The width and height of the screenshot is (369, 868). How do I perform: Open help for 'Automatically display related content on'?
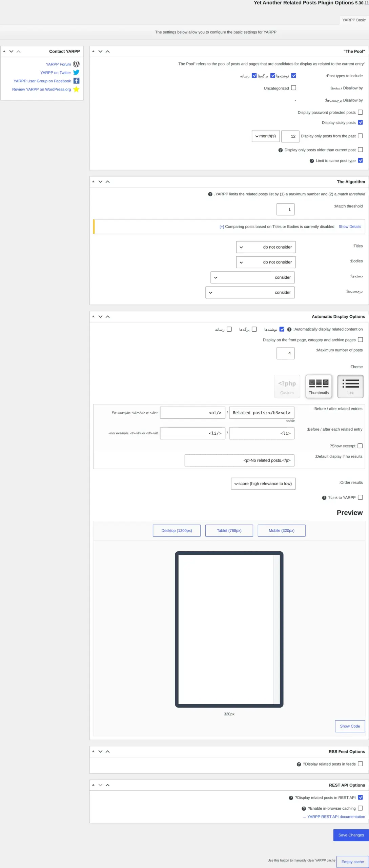(x=289, y=329)
